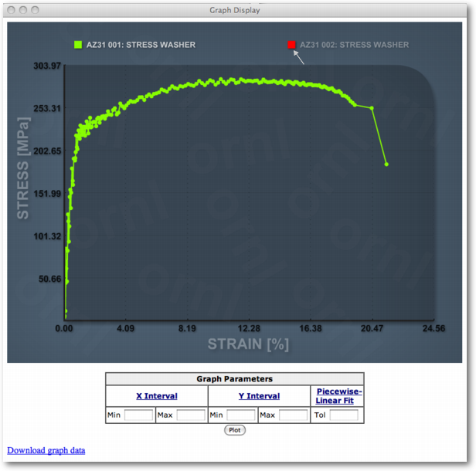Open the Y Interval link
The width and height of the screenshot is (476, 471).
pyautogui.click(x=258, y=396)
